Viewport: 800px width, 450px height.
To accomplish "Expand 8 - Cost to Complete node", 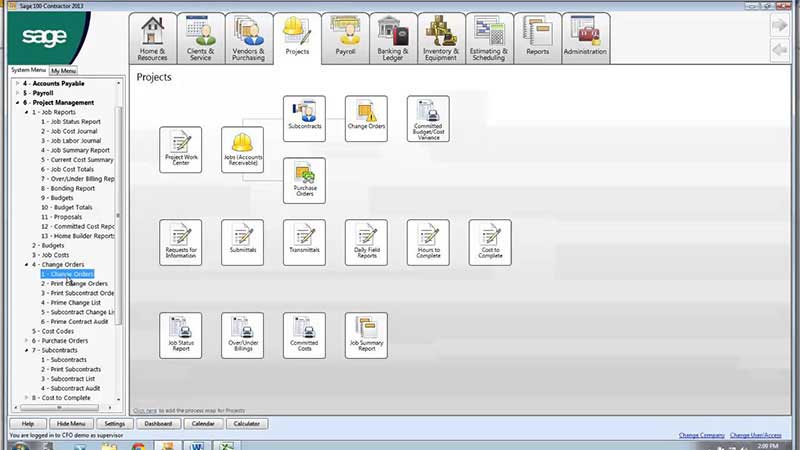I will [27, 398].
